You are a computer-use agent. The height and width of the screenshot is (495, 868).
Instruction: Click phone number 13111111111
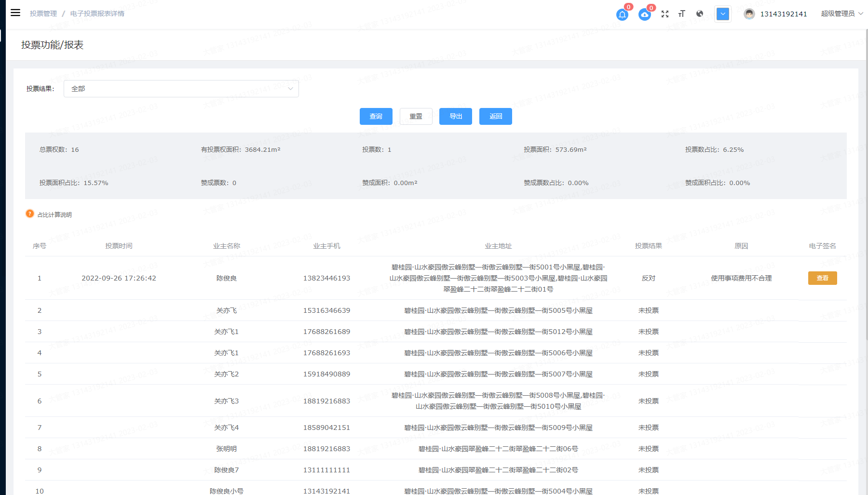click(x=327, y=470)
